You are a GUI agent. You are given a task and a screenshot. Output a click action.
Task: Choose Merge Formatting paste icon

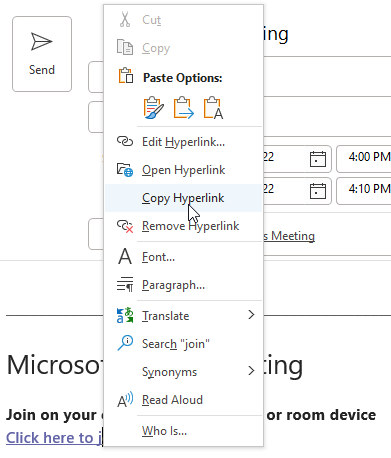point(184,108)
